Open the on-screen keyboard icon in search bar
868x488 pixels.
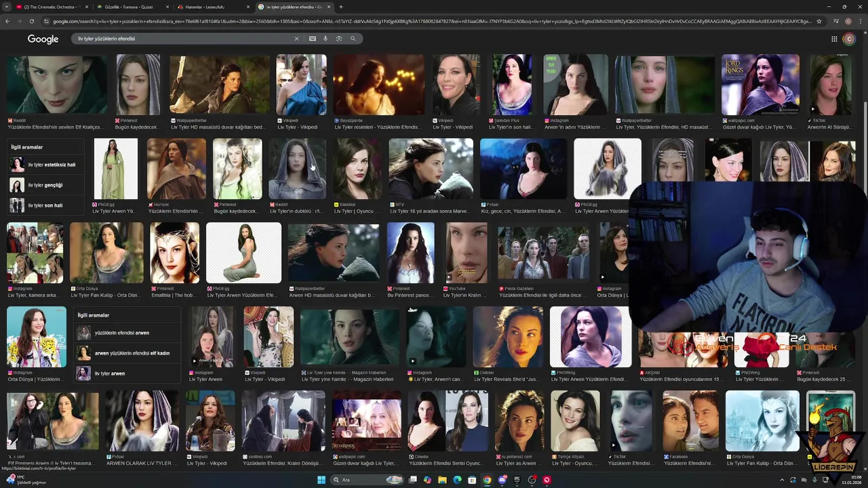click(313, 39)
